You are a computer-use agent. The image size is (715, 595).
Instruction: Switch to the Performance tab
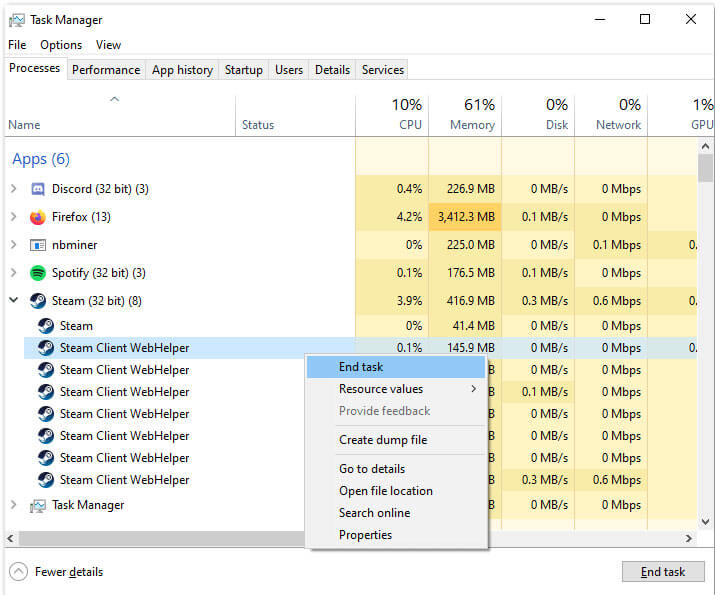click(106, 70)
